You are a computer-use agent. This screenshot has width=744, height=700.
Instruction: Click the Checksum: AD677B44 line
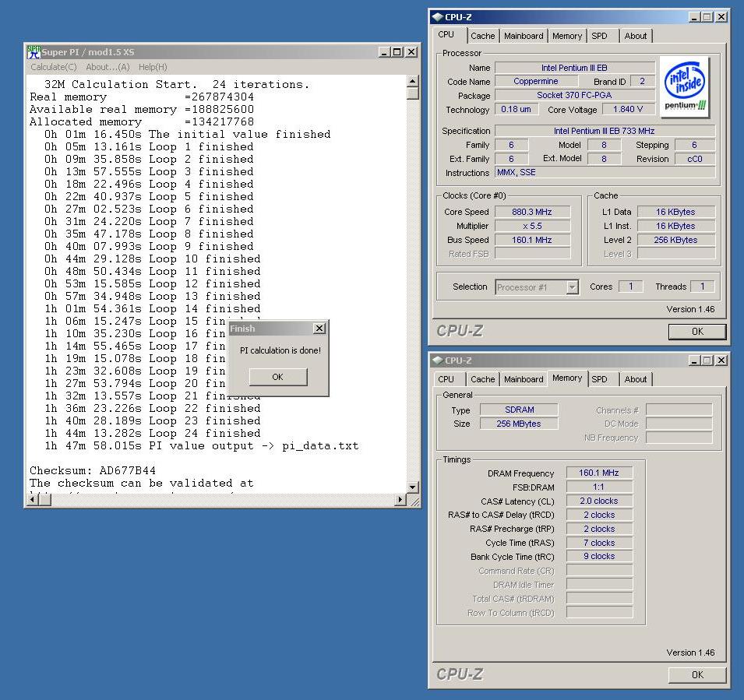point(93,470)
